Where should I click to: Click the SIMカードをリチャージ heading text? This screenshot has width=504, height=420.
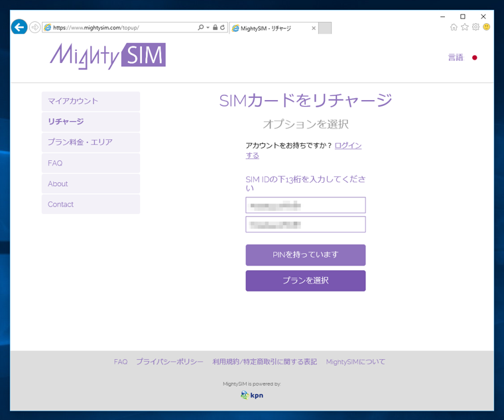click(305, 101)
